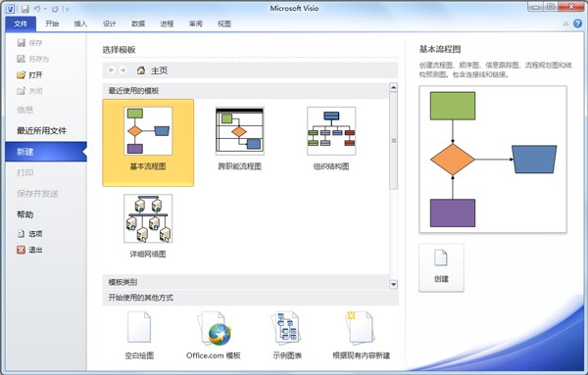Select 帮助 in the file menu
The height and width of the screenshot is (375, 588).
coord(24,214)
